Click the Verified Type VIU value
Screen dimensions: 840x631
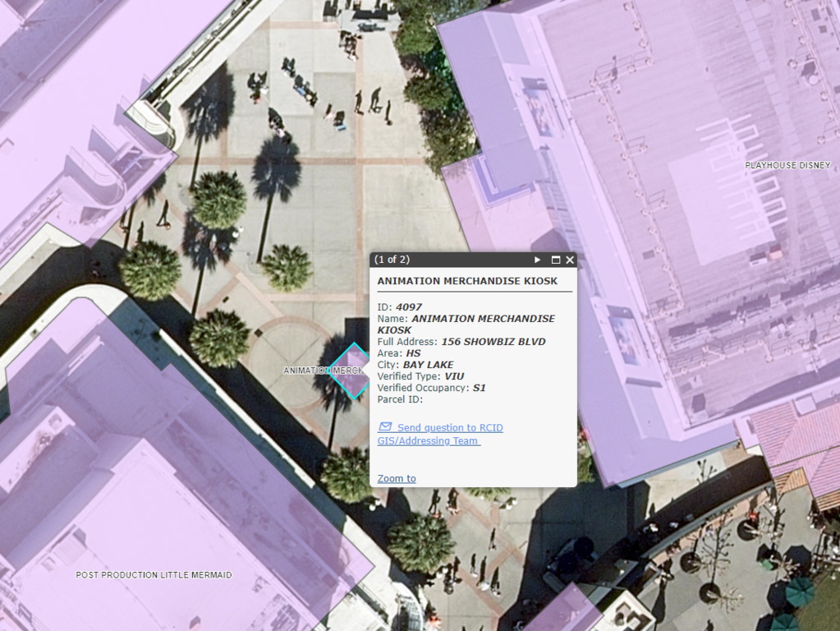(x=454, y=376)
